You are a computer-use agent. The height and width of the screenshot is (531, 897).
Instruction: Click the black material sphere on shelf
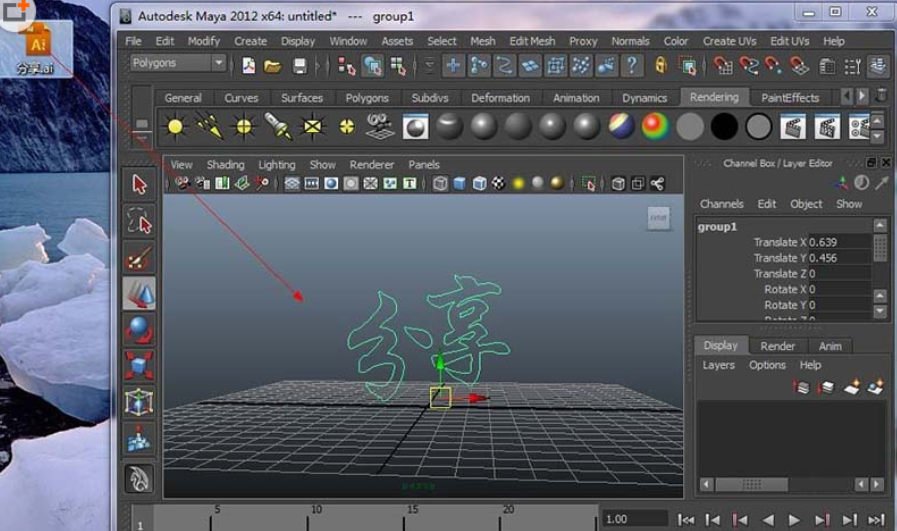click(724, 126)
